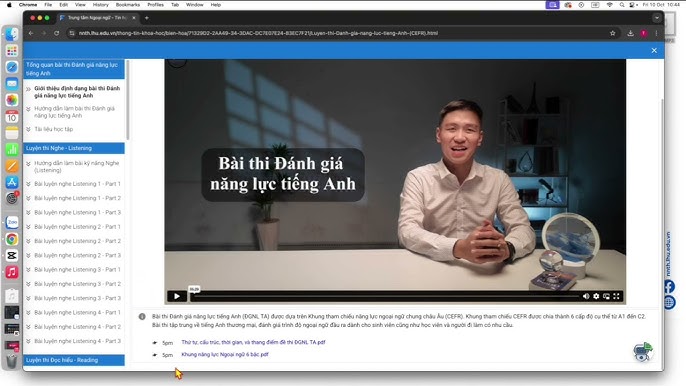
Task: Open the video settings gear
Action: [596, 296]
